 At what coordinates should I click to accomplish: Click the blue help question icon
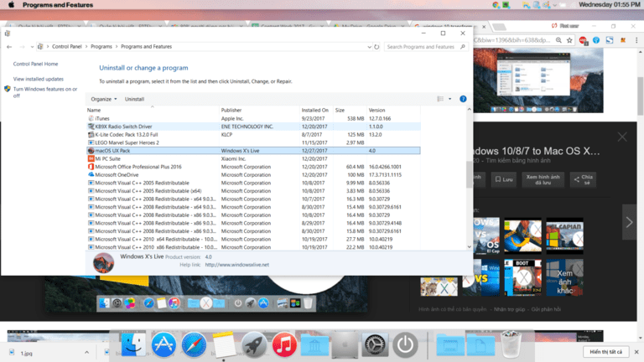coord(463,99)
